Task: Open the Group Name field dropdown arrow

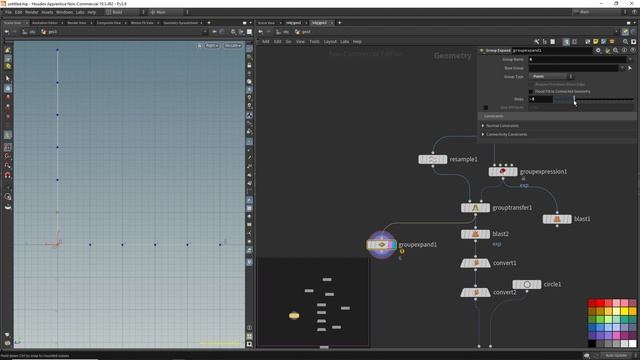Action: (x=630, y=60)
